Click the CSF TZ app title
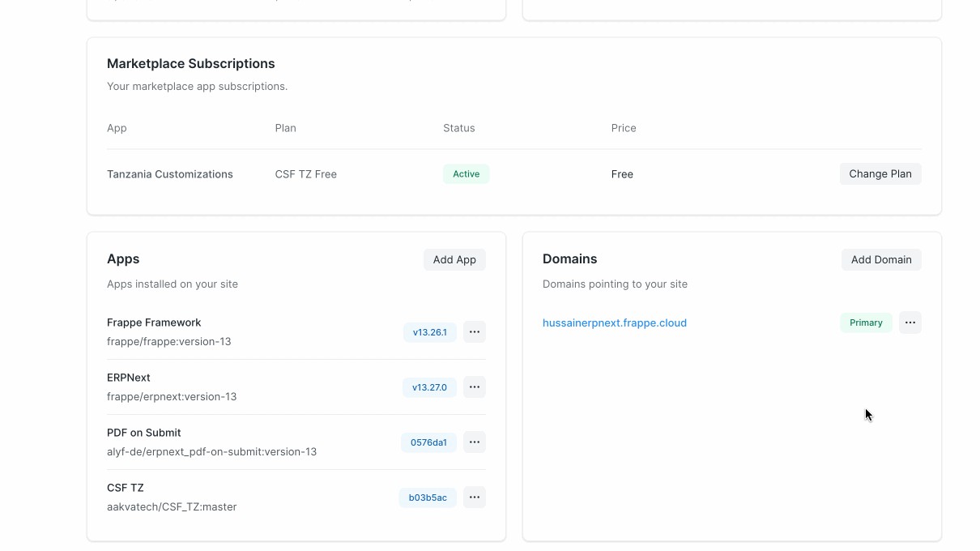Image resolution: width=980 pixels, height=551 pixels. pyautogui.click(x=126, y=488)
